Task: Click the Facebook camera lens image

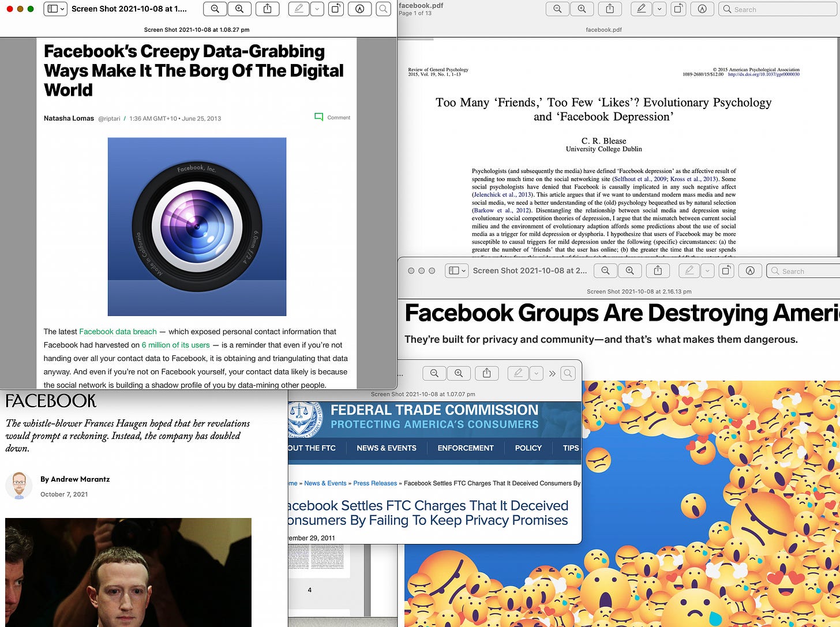Action: 197,226
